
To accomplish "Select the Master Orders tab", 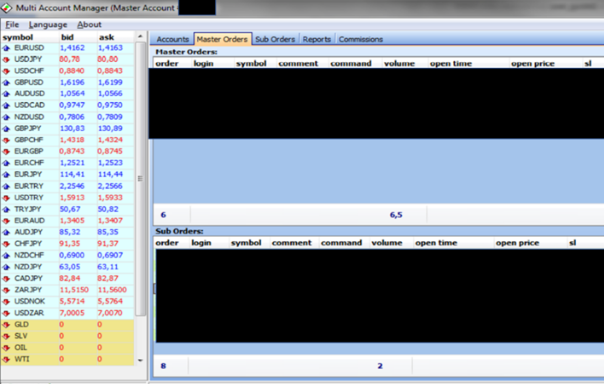I will click(x=222, y=39).
